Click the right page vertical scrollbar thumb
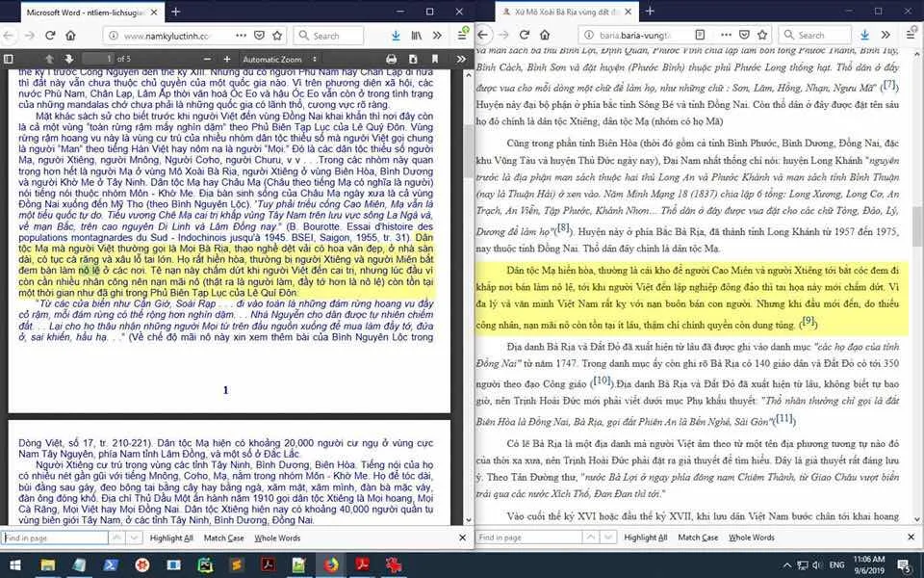The image size is (924, 578). (x=917, y=227)
